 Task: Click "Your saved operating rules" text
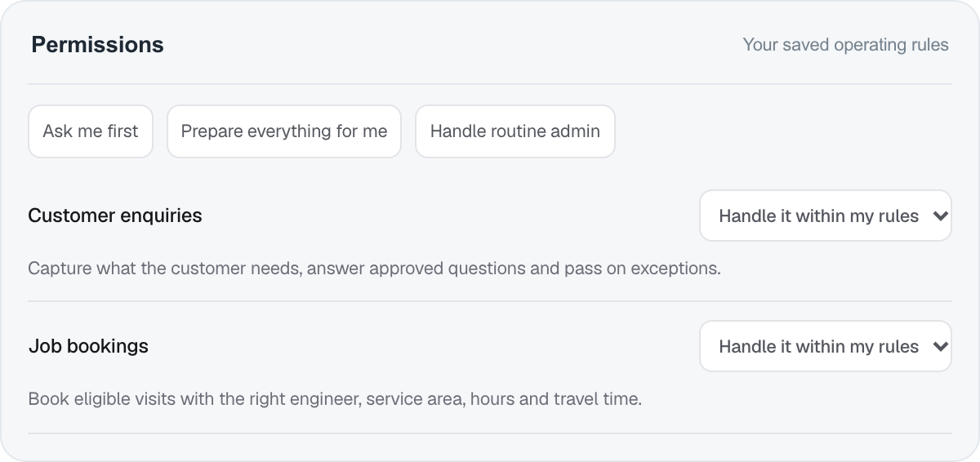(845, 45)
